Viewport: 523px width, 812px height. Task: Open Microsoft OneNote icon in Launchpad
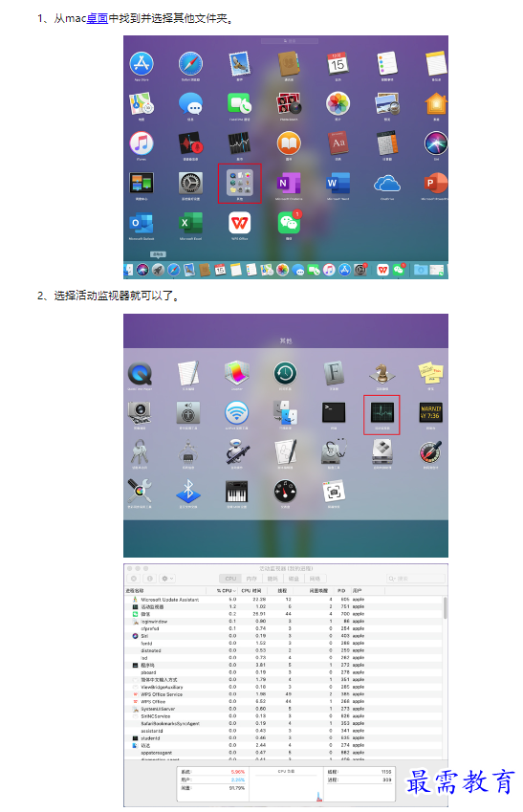(289, 183)
